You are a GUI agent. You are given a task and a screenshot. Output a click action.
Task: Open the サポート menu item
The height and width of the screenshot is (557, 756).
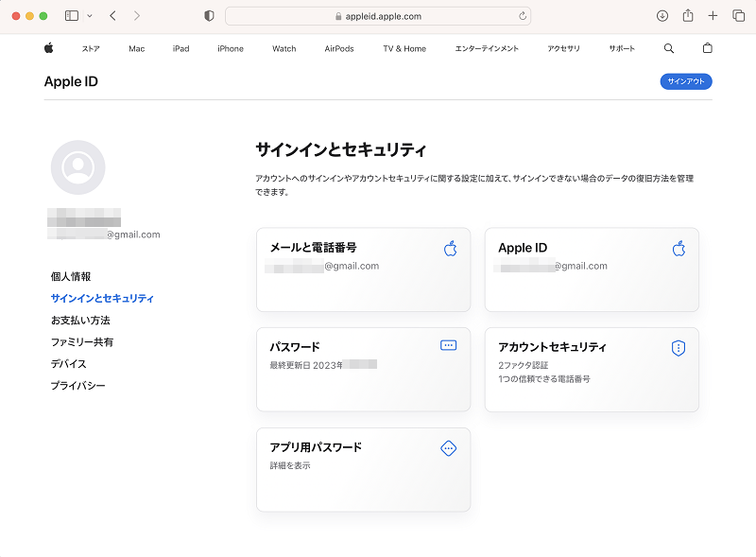point(622,49)
